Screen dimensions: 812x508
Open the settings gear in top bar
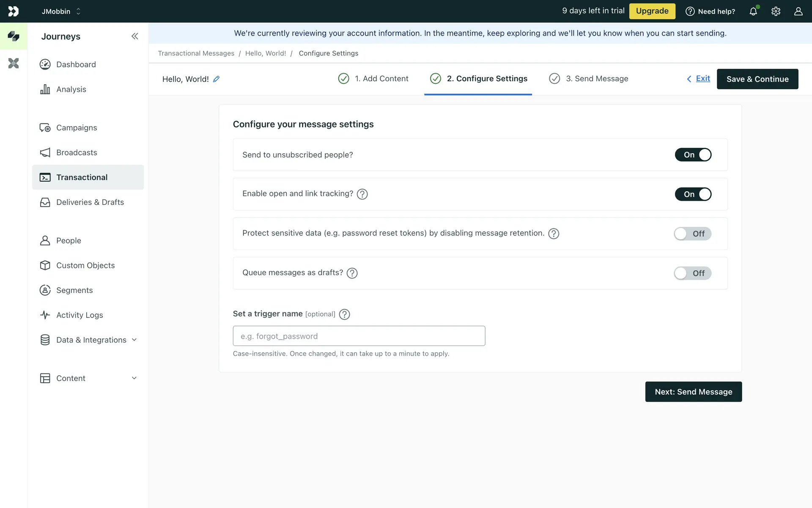[x=776, y=11]
